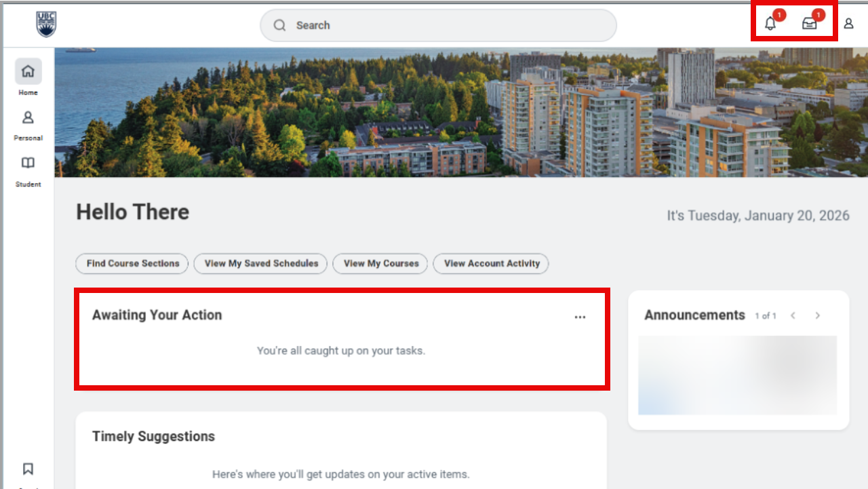Image resolution: width=868 pixels, height=489 pixels.
Task: Open View Account Activity
Action: 490,263
